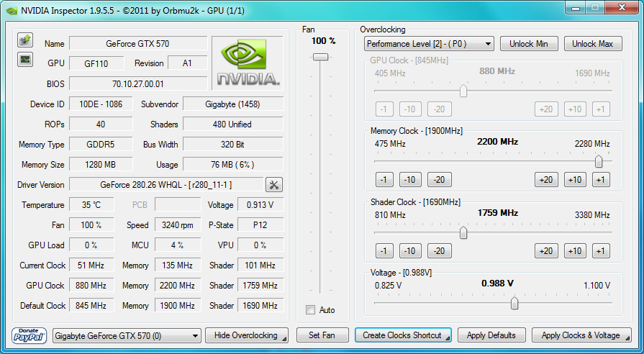644x354 pixels.
Task: Click the Shaders value 480 Unified
Action: [x=233, y=124]
